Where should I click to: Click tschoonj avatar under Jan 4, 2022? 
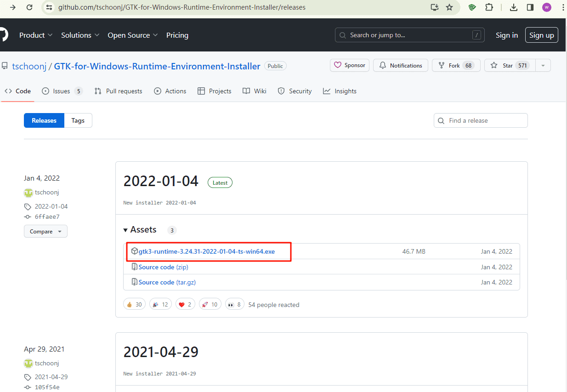pyautogui.click(x=28, y=193)
